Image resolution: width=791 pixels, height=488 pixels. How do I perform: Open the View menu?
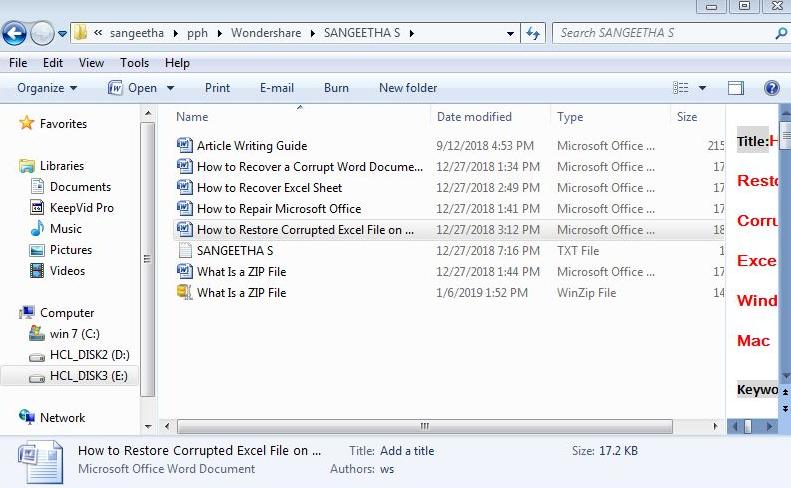click(x=91, y=63)
